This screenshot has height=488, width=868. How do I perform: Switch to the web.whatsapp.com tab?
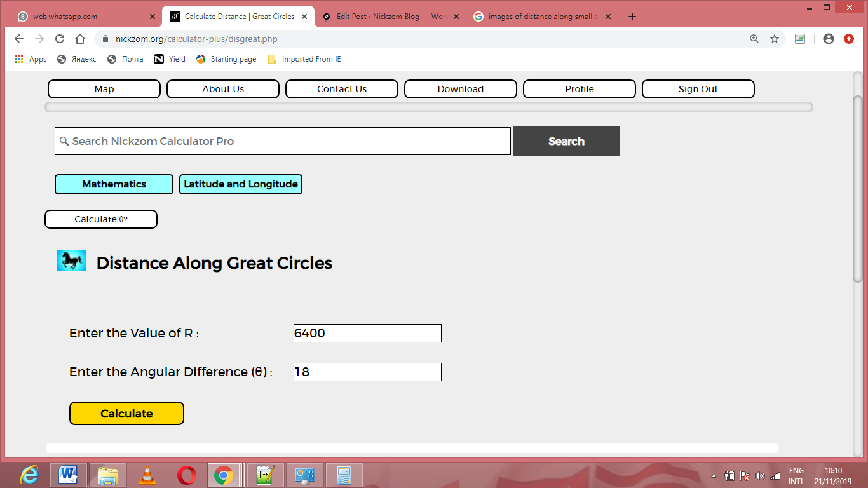click(83, 17)
